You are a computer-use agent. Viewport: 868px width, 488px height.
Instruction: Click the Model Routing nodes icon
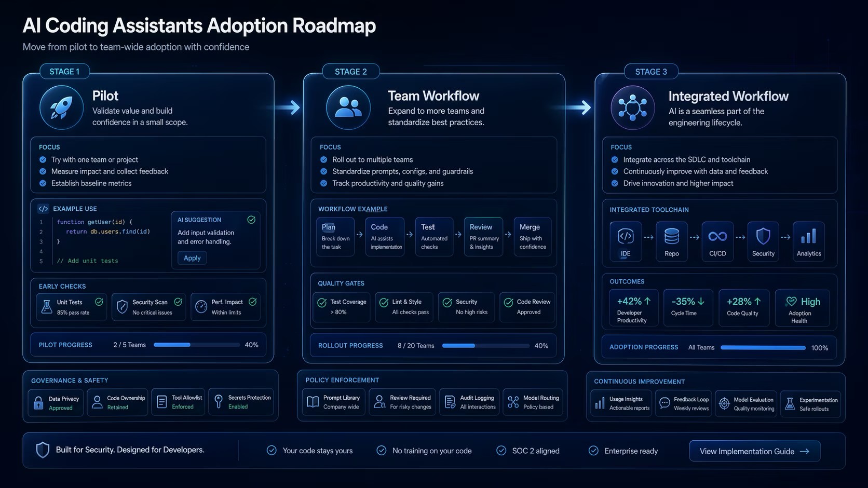pyautogui.click(x=513, y=402)
